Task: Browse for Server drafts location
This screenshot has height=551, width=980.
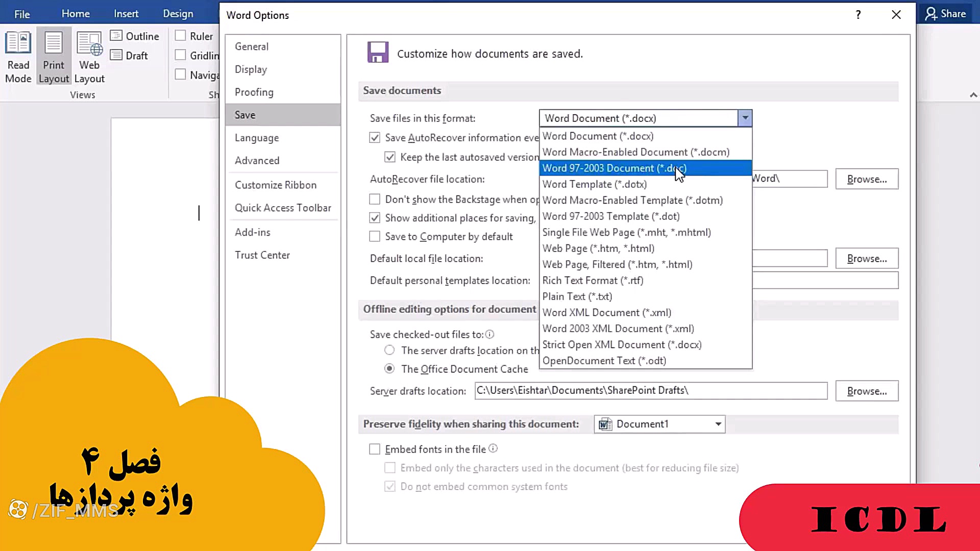Action: pos(867,391)
